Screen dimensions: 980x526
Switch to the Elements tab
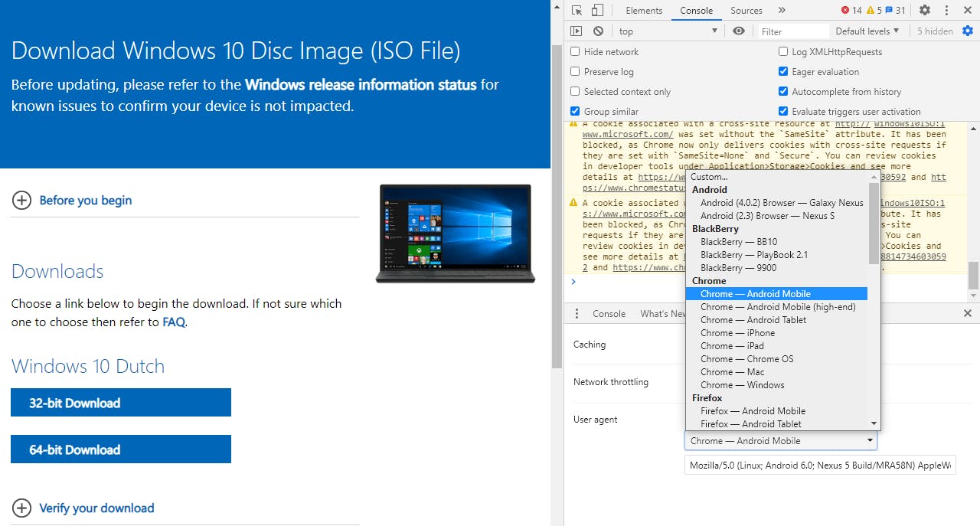click(x=644, y=11)
